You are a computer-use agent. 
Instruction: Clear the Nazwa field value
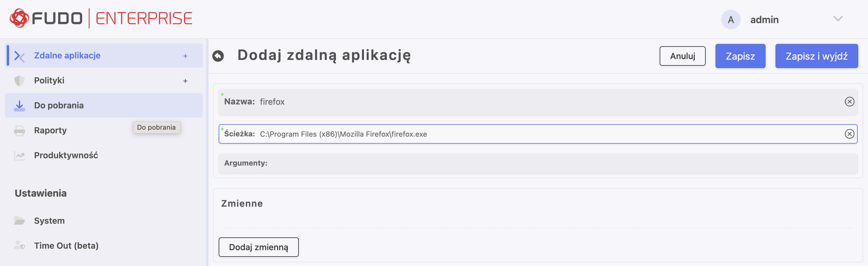coord(849,102)
